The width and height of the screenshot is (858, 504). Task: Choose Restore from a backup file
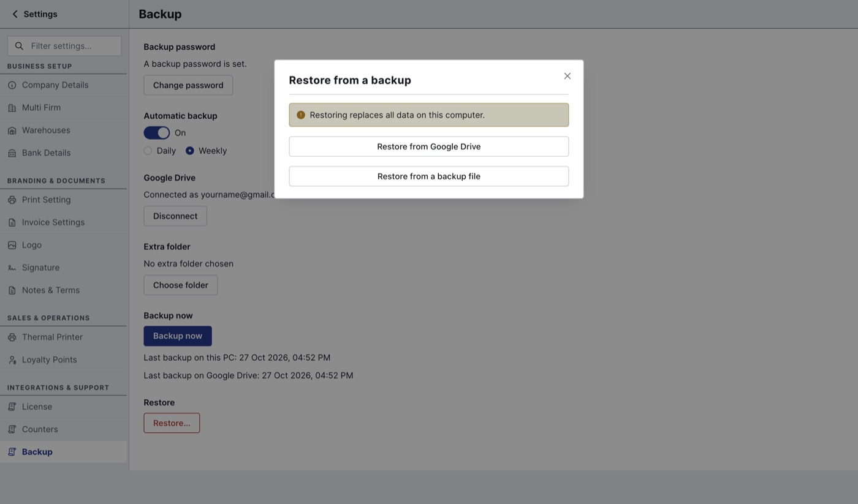point(429,176)
